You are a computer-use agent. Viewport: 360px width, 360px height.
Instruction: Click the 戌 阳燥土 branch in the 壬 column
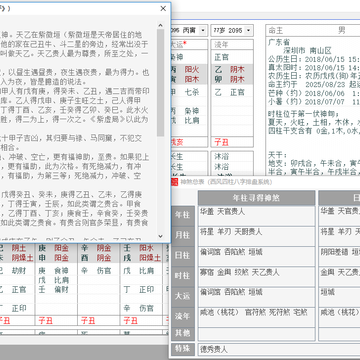pos(142,257)
